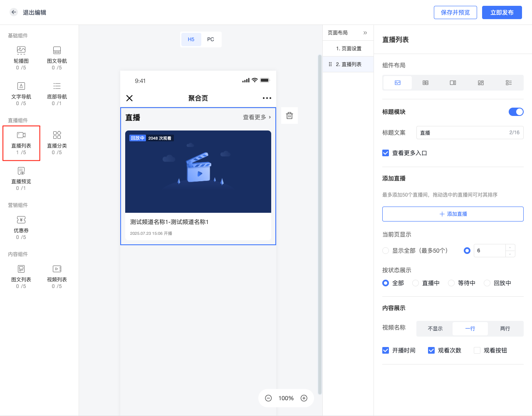Click 退出编辑 text
Viewport: 532px width, 416px height.
[35, 12]
